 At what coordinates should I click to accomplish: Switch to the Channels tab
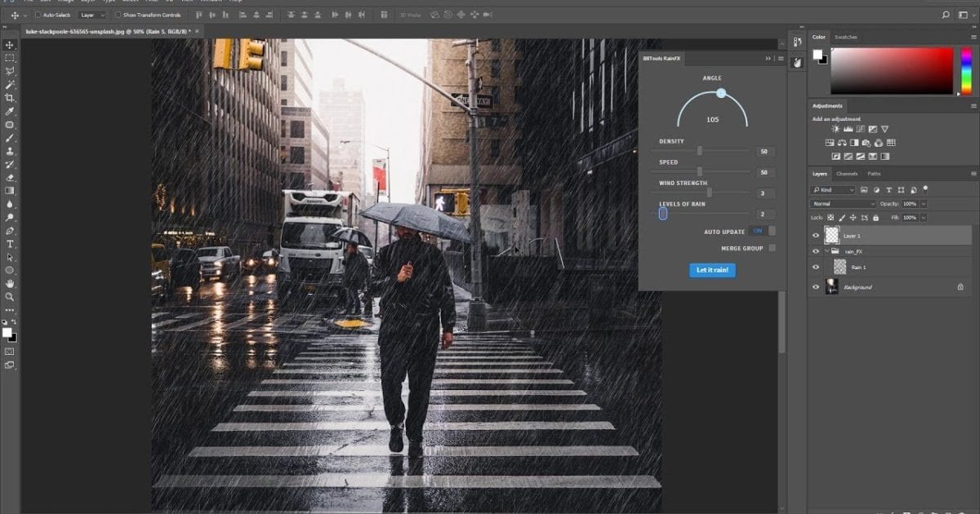(847, 173)
